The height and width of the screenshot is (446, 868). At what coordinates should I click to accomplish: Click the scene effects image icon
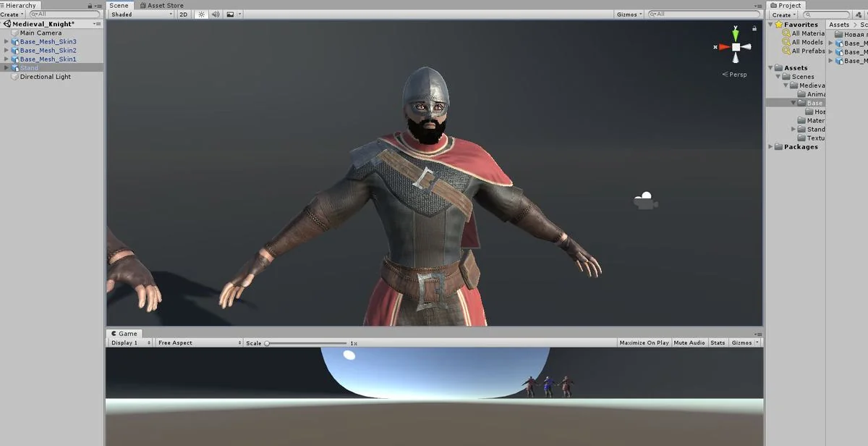click(x=230, y=14)
